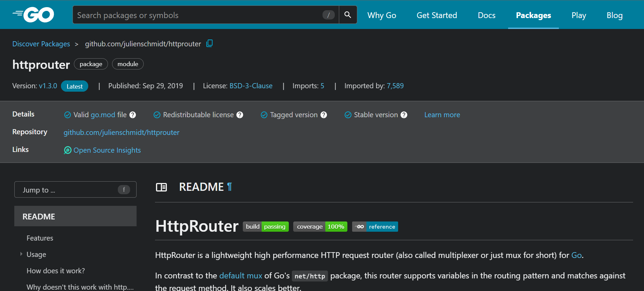Screen dimensions: 644x291
Task: Click the Jump to input field
Action: pos(75,189)
